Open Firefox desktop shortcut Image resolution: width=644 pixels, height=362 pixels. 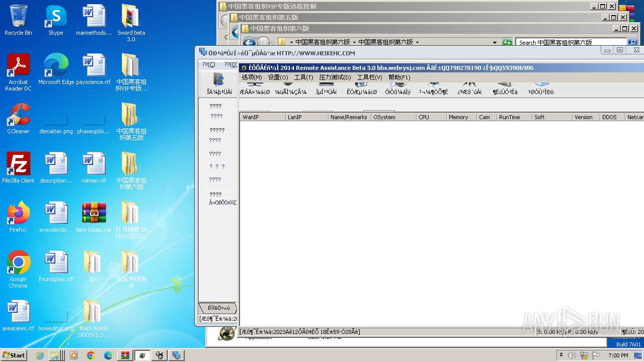click(x=18, y=217)
